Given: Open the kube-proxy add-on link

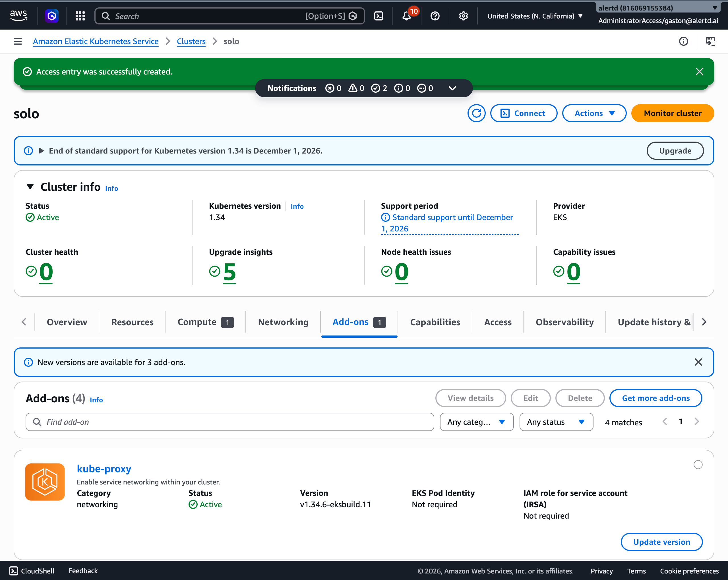Looking at the screenshot, I should coord(104,469).
